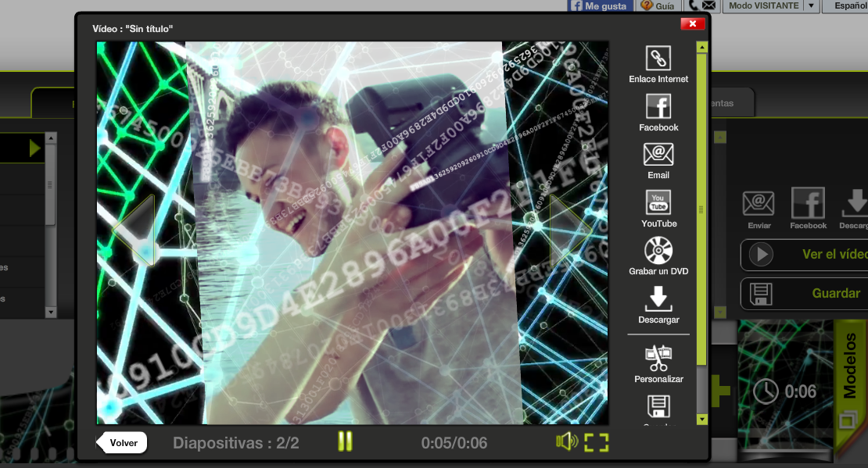This screenshot has height=468, width=868.
Task: Click background Enviar envelope icon
Action: pos(759,204)
